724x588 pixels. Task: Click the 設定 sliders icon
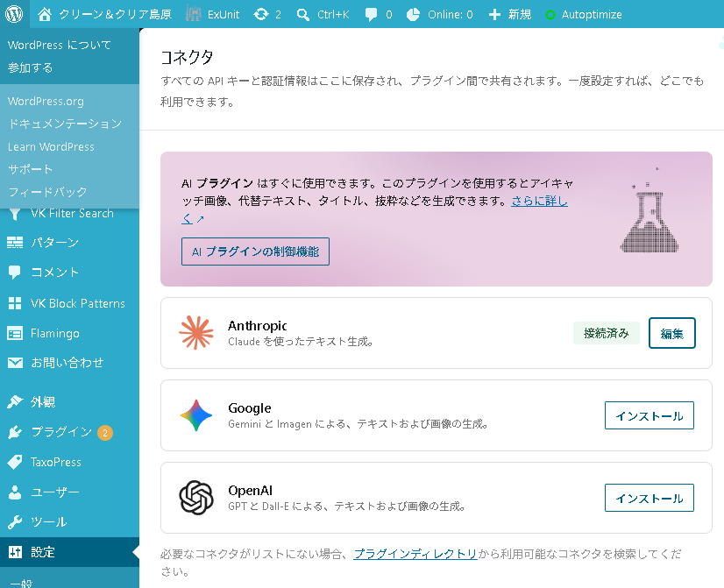pyautogui.click(x=15, y=552)
